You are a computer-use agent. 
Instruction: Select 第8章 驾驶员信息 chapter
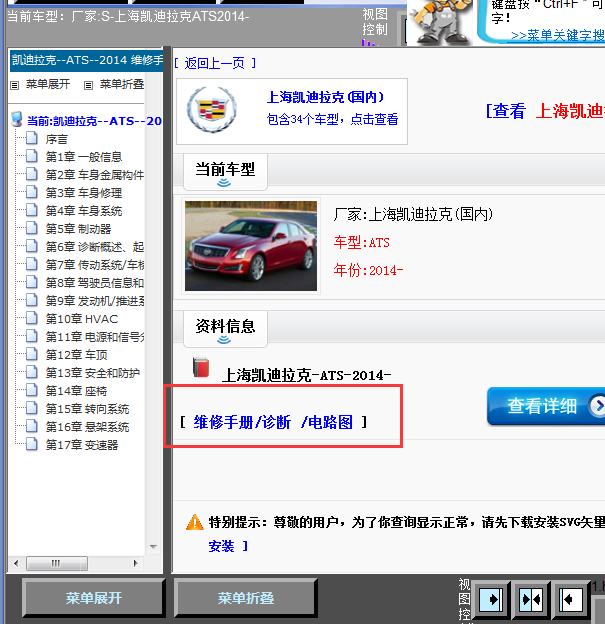tap(95, 283)
